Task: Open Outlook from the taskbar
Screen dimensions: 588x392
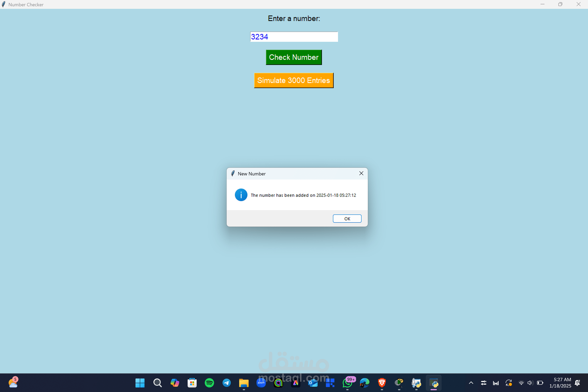Action: 313,383
